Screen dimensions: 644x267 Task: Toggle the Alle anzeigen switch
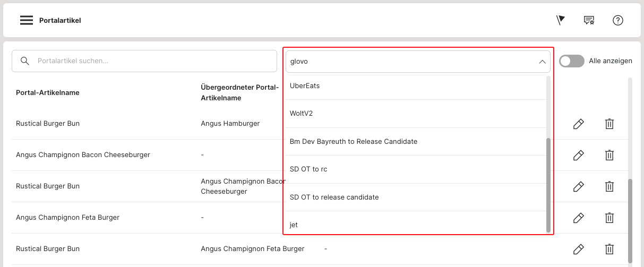point(571,61)
